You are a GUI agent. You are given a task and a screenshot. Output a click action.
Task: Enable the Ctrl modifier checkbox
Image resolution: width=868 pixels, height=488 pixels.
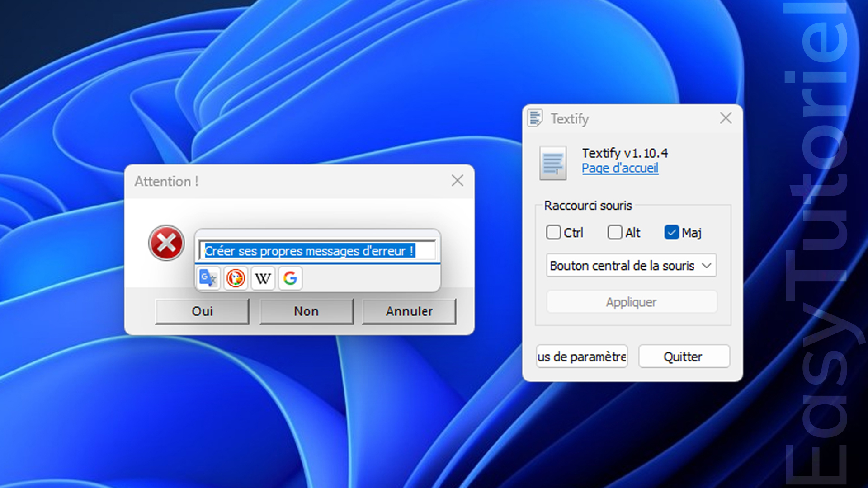tap(553, 232)
